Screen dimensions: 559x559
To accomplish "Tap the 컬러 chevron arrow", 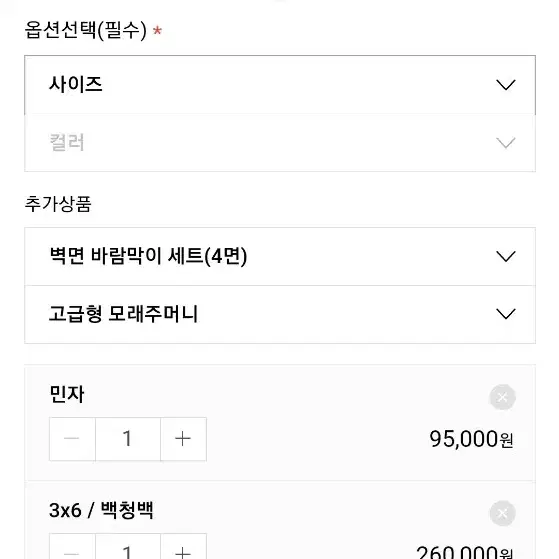I will [506, 143].
